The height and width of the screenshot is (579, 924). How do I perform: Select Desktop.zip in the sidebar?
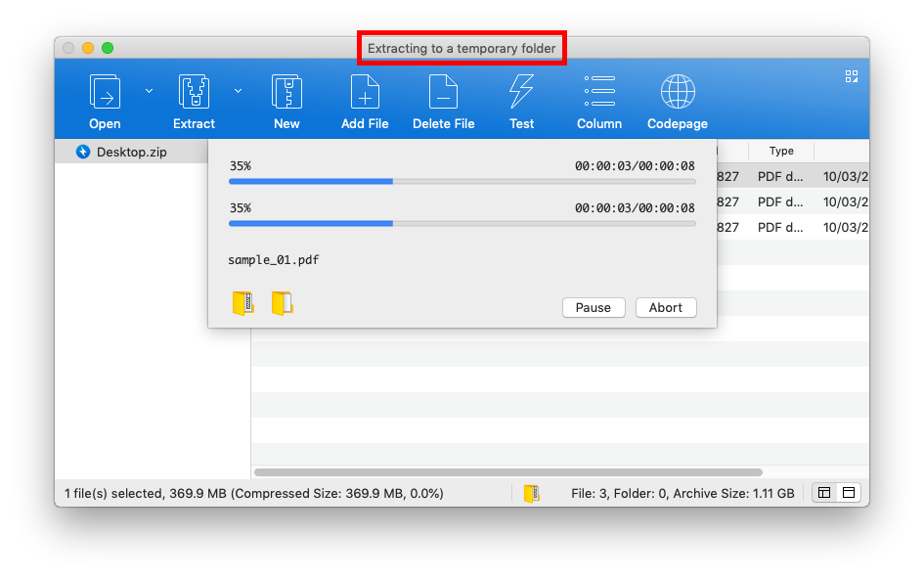(131, 152)
